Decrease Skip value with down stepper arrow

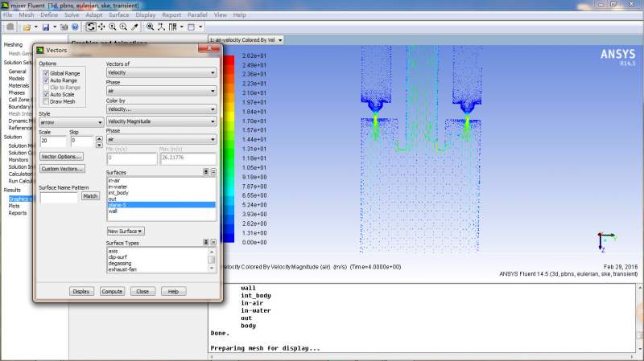coord(99,145)
